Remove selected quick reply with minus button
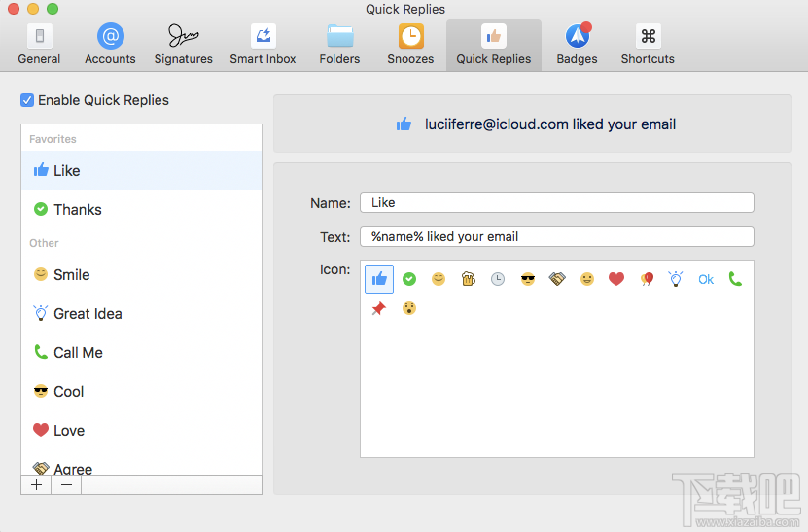This screenshot has height=532, width=808. [66, 485]
